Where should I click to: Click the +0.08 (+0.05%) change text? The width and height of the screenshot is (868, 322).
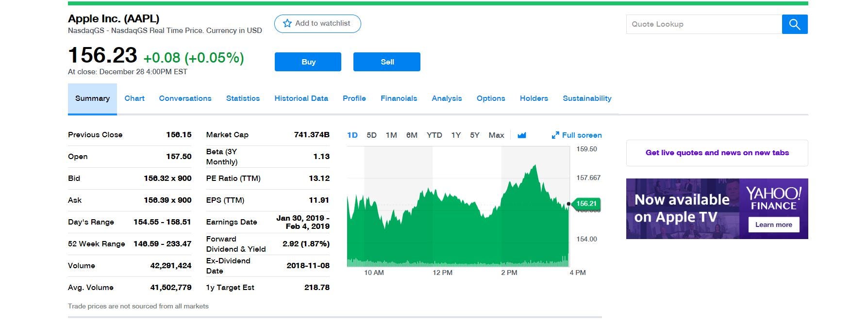click(x=194, y=58)
